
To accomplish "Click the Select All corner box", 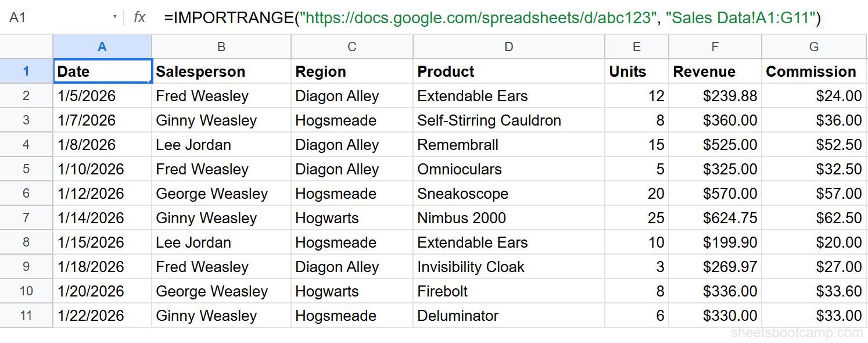I will (26, 47).
